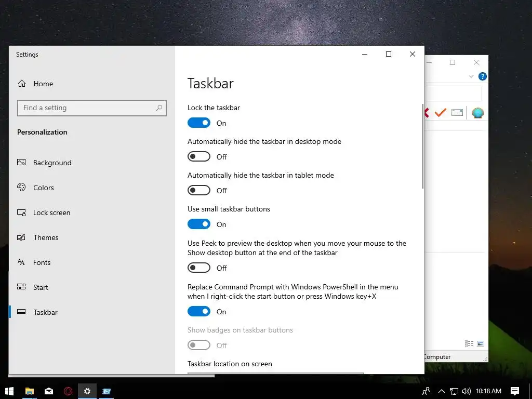Click the Home house icon

[22, 84]
